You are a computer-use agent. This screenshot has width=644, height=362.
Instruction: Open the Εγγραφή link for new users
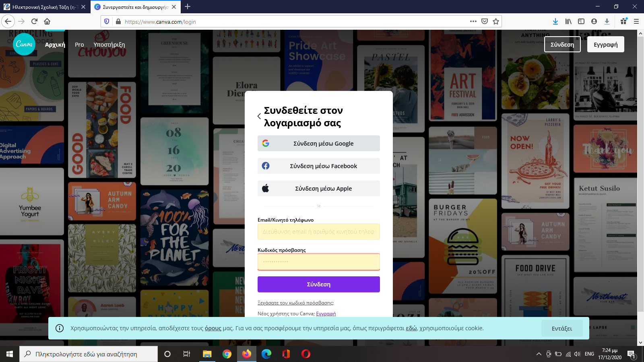tap(326, 314)
